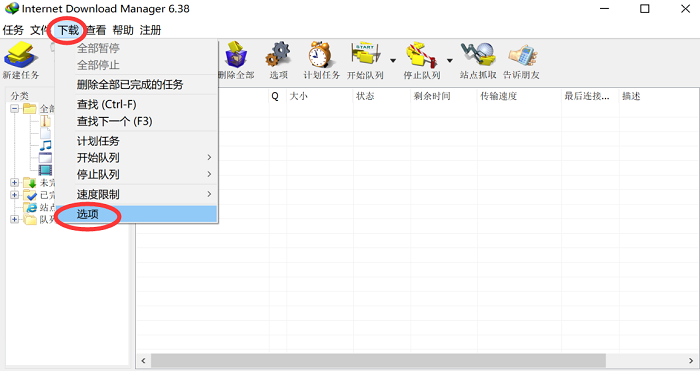700x371 pixels.
Task: Sort by the 大小 column header
Action: pyautogui.click(x=320, y=96)
